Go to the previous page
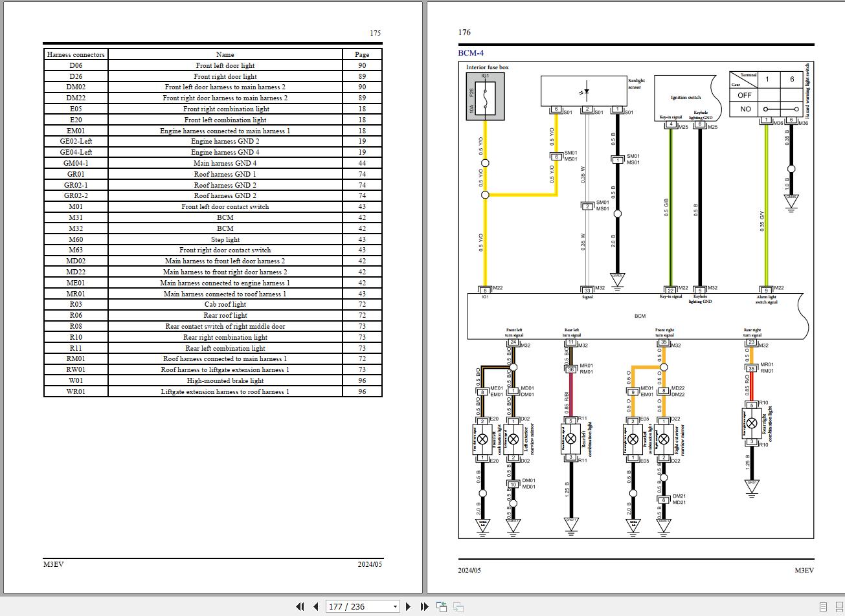The image size is (845, 616). [316, 606]
